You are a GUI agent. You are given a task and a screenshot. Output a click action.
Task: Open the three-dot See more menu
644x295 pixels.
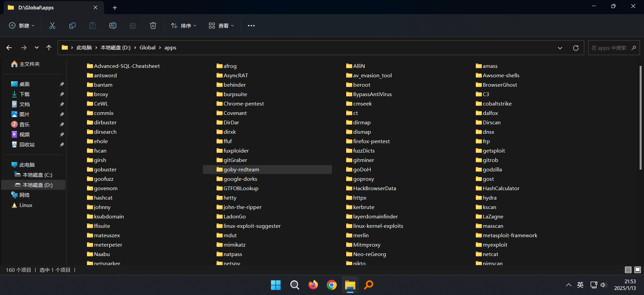click(x=251, y=26)
